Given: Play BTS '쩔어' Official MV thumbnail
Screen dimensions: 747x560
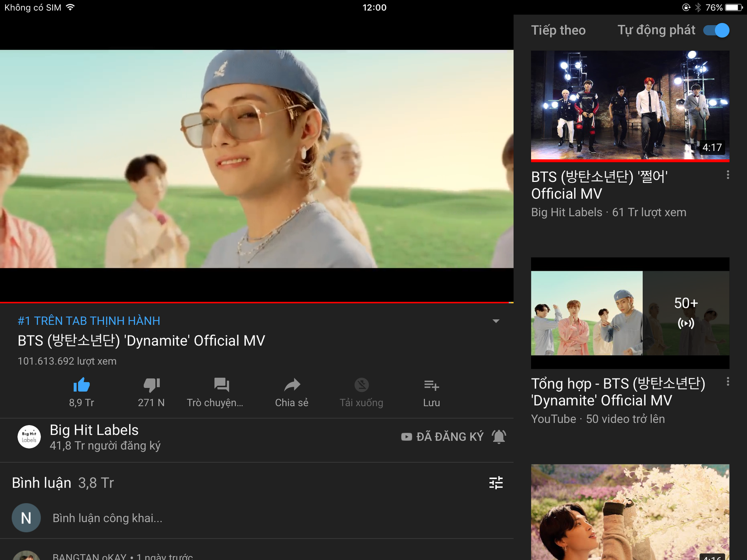Looking at the screenshot, I should (x=630, y=105).
